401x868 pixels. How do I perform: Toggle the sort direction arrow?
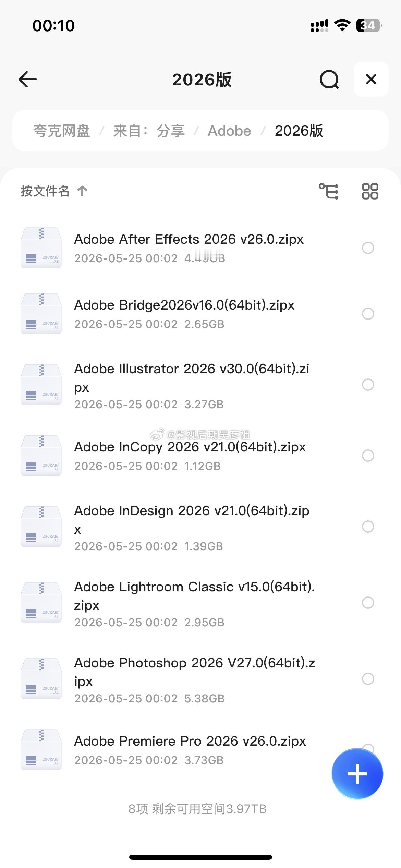click(82, 191)
